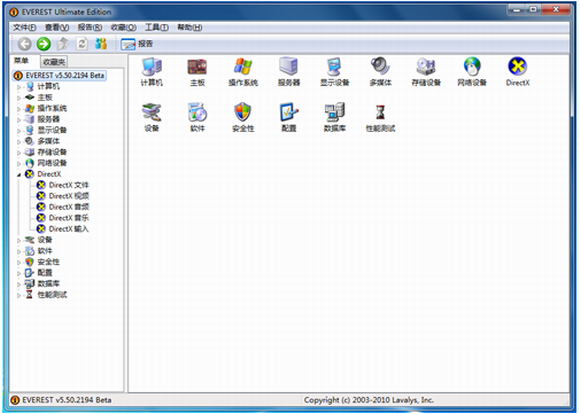Viewport: 580px width, 414px height.
Task: Open the 网络设备 network icon in main pane
Action: 472,72
